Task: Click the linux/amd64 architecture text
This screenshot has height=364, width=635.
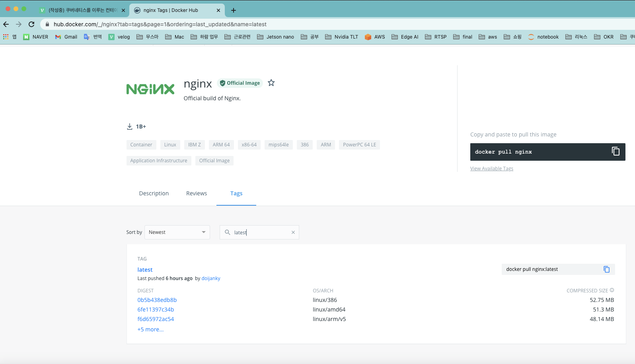Action: point(329,309)
